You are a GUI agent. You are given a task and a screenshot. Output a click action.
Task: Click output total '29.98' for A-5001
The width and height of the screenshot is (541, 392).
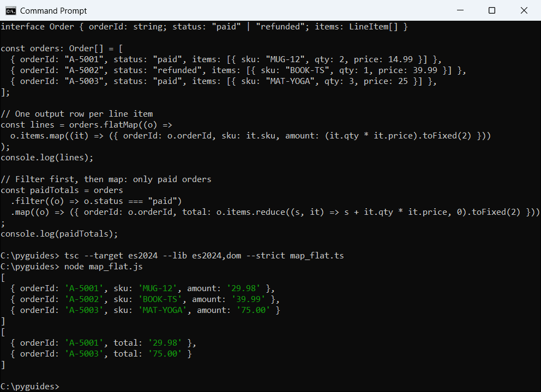(165, 342)
